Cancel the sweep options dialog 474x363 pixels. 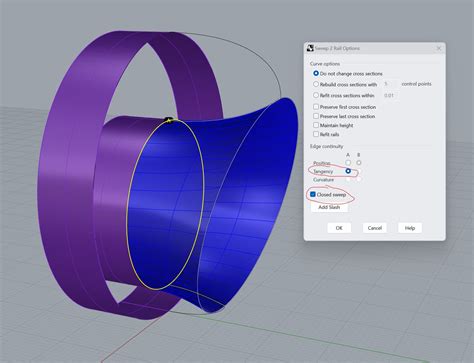click(374, 228)
